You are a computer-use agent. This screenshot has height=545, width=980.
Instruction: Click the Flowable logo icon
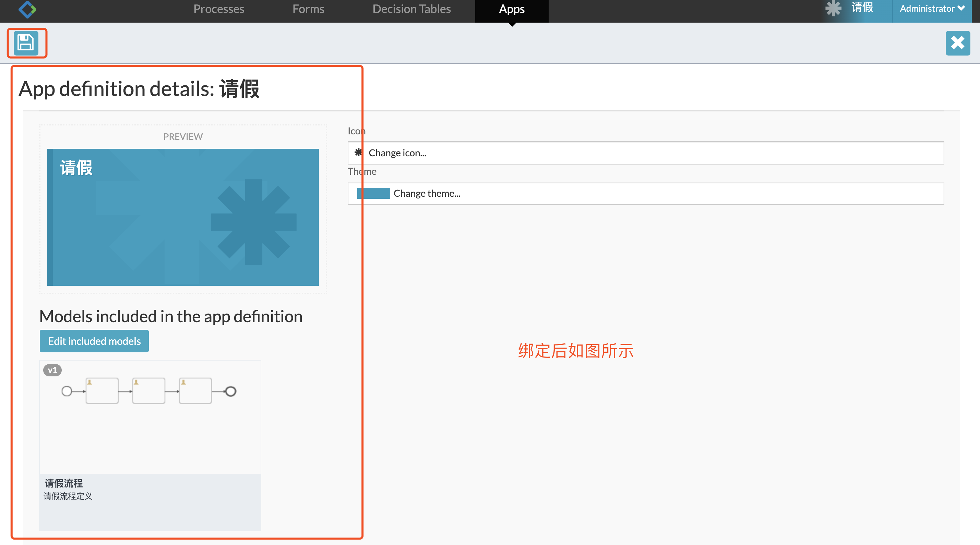coord(27,9)
